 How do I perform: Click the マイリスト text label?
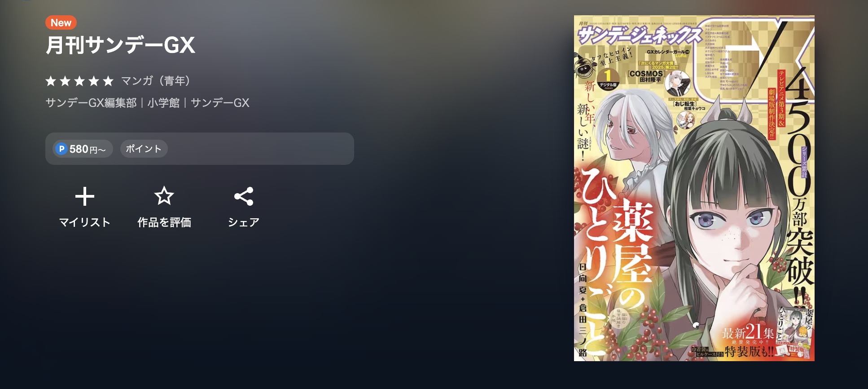pos(85,222)
